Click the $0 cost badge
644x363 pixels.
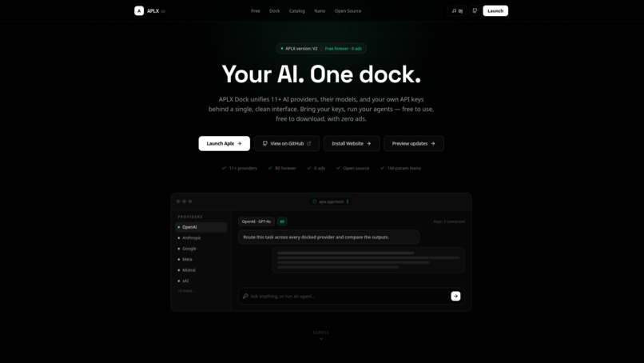[x=282, y=221]
